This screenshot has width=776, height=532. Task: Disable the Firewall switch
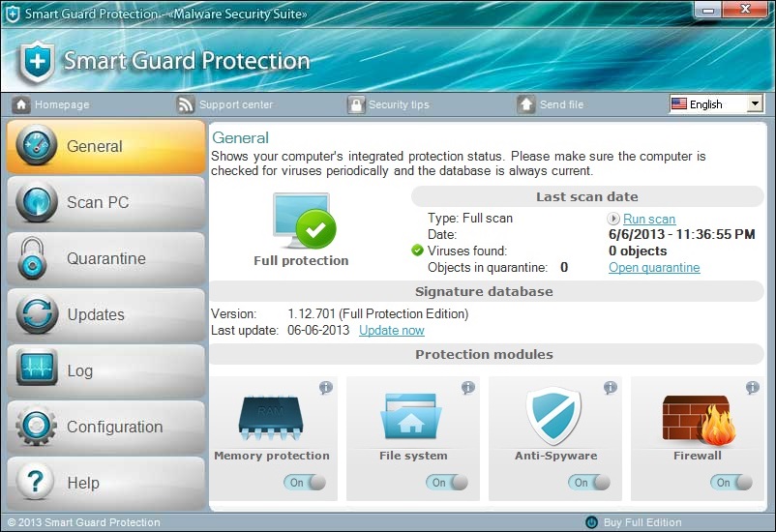click(731, 482)
